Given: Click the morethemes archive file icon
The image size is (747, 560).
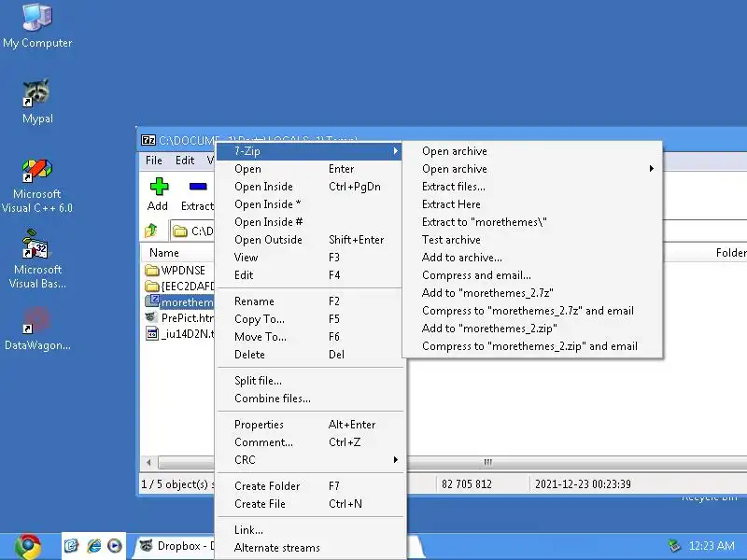Looking at the screenshot, I should click(x=152, y=301).
